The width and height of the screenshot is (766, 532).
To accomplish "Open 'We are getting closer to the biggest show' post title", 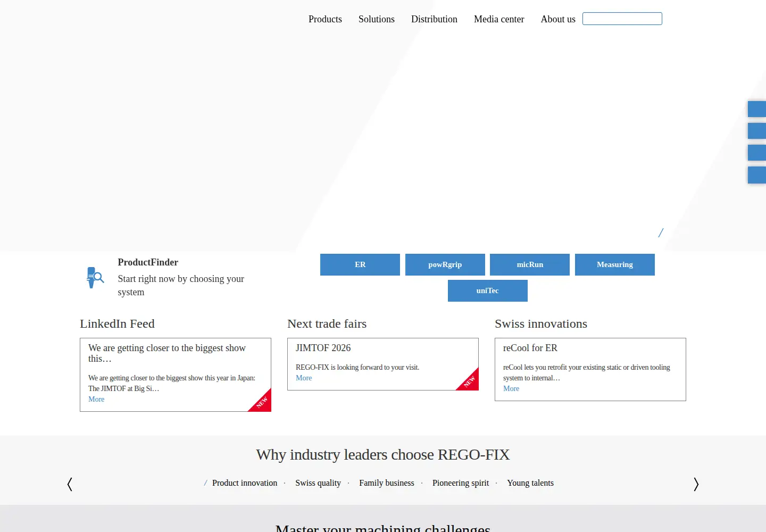I will tap(167, 353).
